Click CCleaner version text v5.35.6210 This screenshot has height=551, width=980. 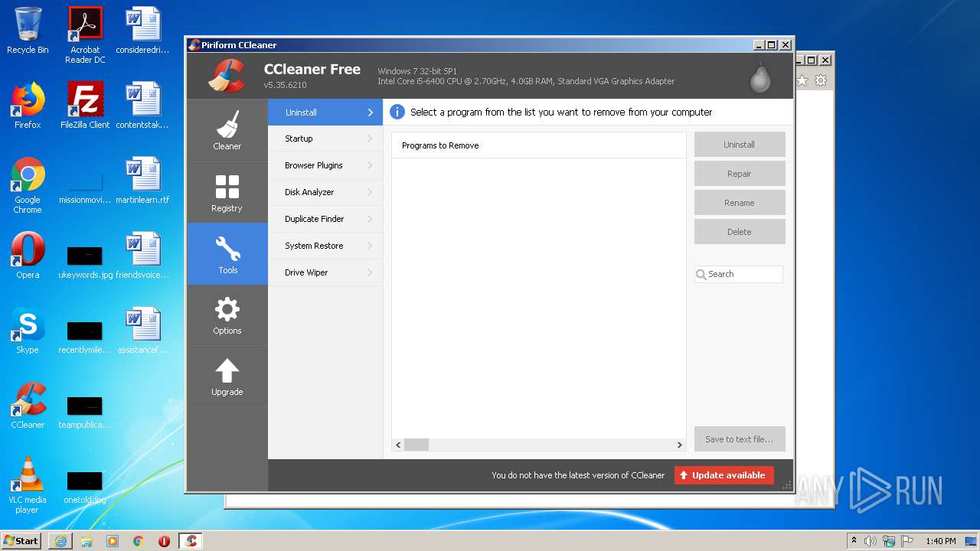(x=285, y=85)
